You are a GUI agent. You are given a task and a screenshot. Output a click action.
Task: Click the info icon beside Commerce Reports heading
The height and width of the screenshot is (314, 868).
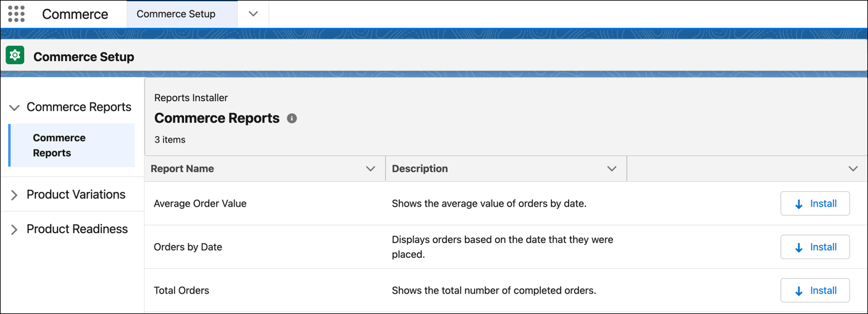(x=292, y=118)
